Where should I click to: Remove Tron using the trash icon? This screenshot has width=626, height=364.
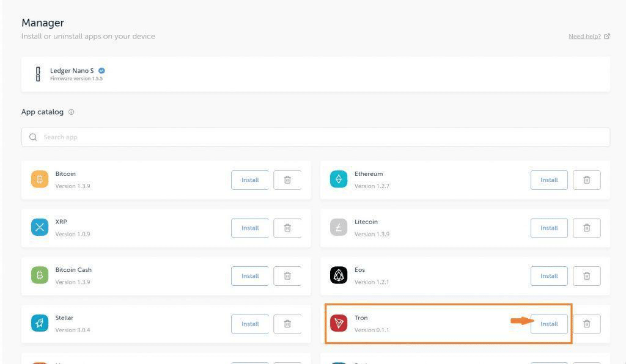point(587,324)
